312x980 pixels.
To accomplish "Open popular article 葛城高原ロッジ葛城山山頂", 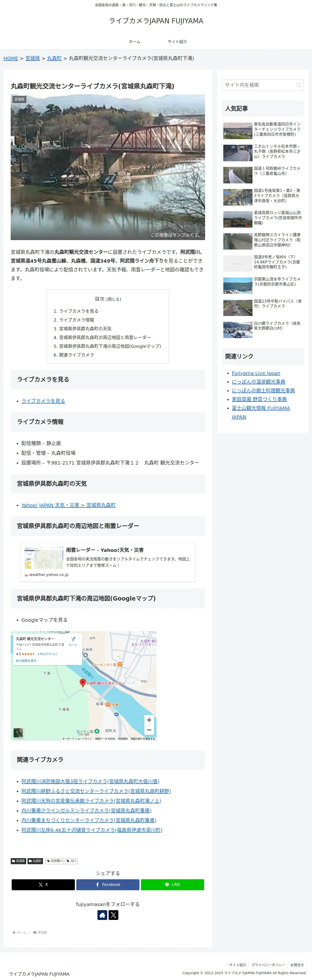I will click(x=263, y=219).
